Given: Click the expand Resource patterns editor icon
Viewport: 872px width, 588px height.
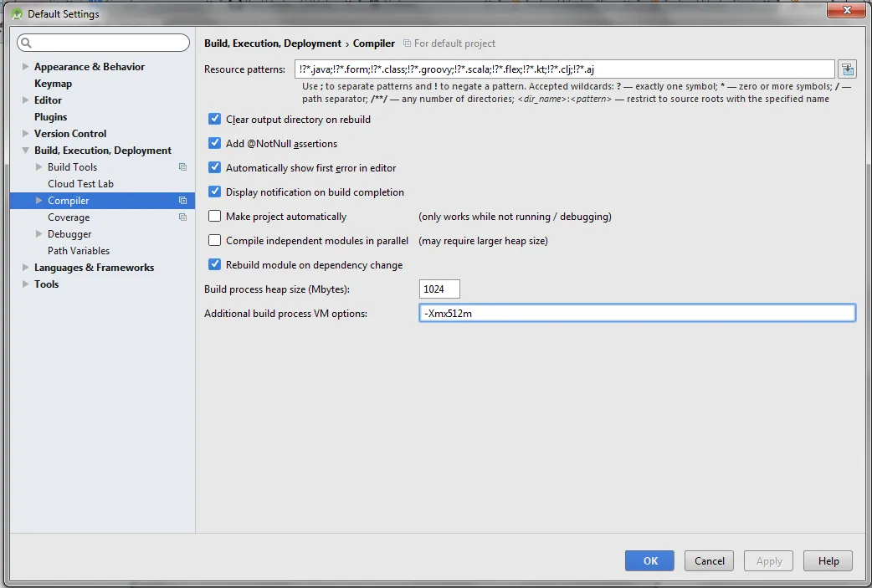Looking at the screenshot, I should point(847,69).
